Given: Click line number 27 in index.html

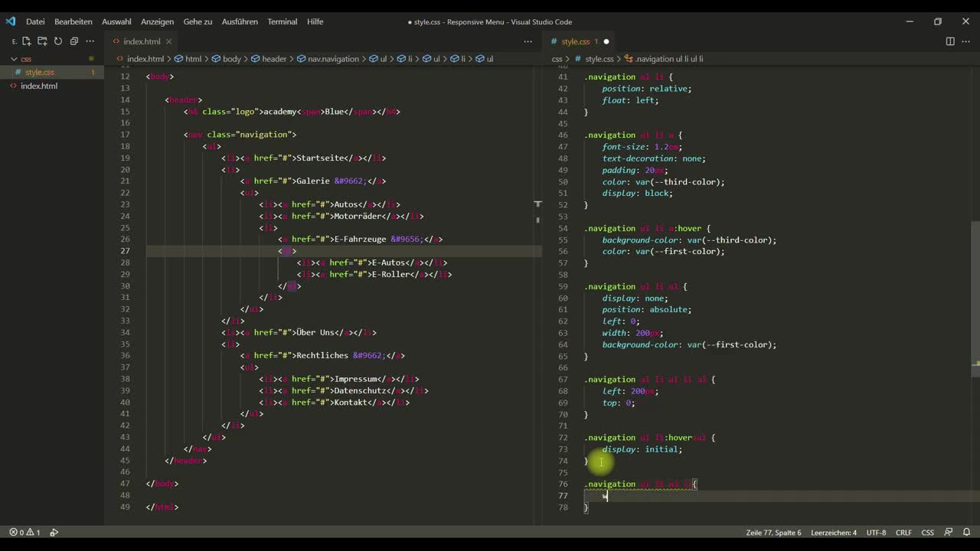Looking at the screenshot, I should [x=125, y=251].
